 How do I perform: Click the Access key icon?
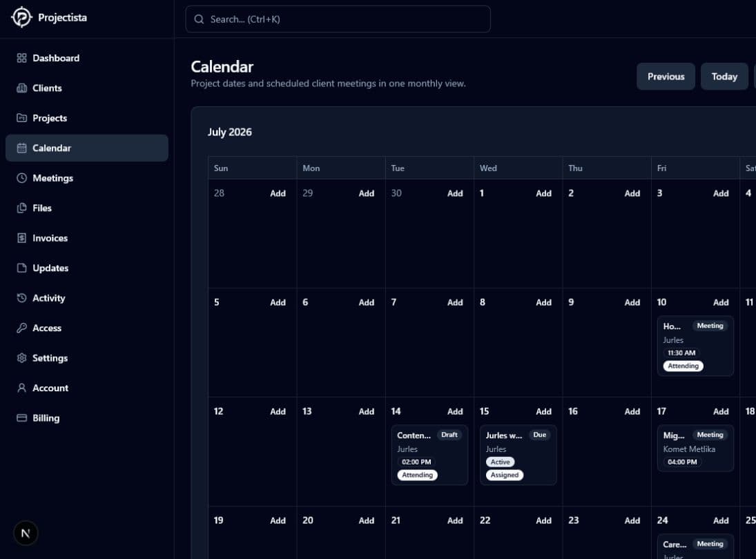coord(21,328)
